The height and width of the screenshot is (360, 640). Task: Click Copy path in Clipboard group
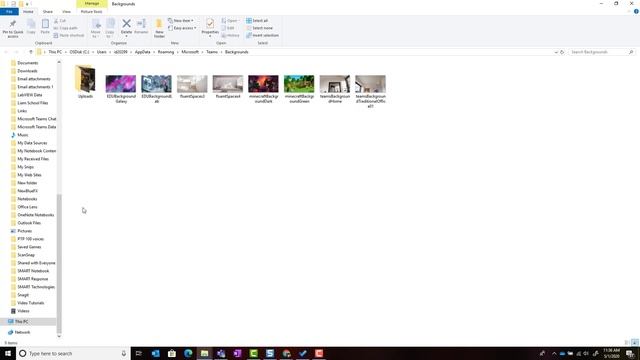tap(65, 28)
